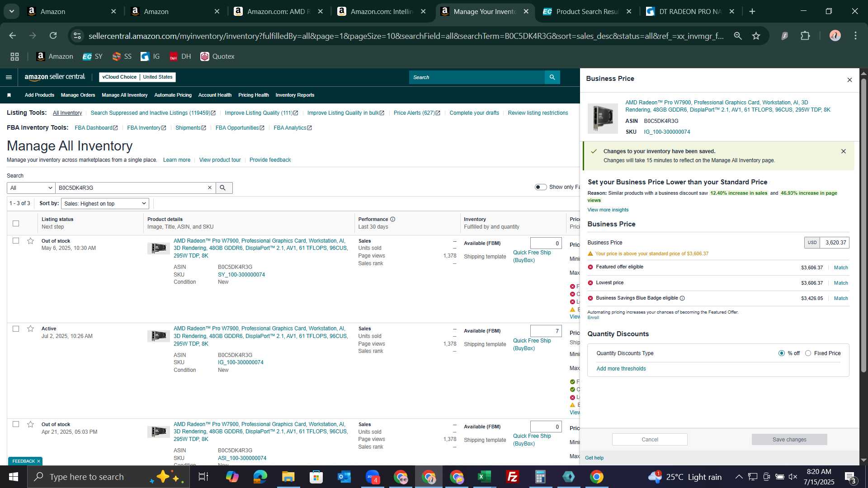The image size is (868, 488).
Task: Tick the select-all listings checkbox
Action: click(16, 223)
